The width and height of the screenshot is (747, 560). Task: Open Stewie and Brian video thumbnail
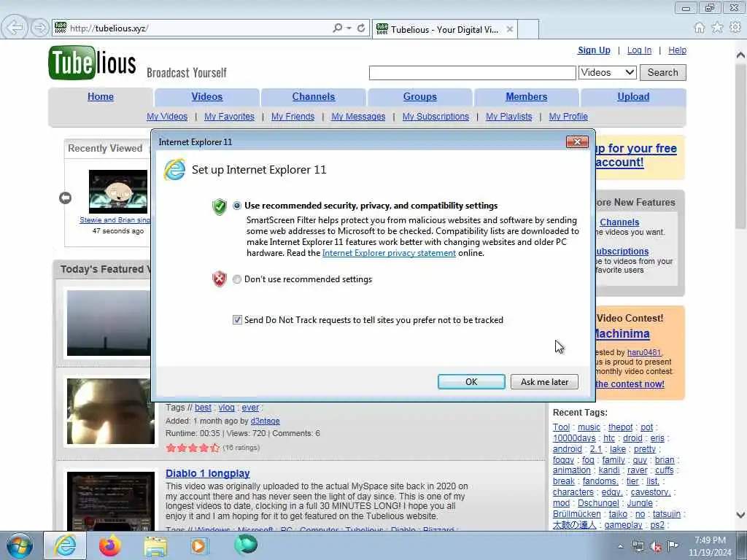click(x=118, y=192)
